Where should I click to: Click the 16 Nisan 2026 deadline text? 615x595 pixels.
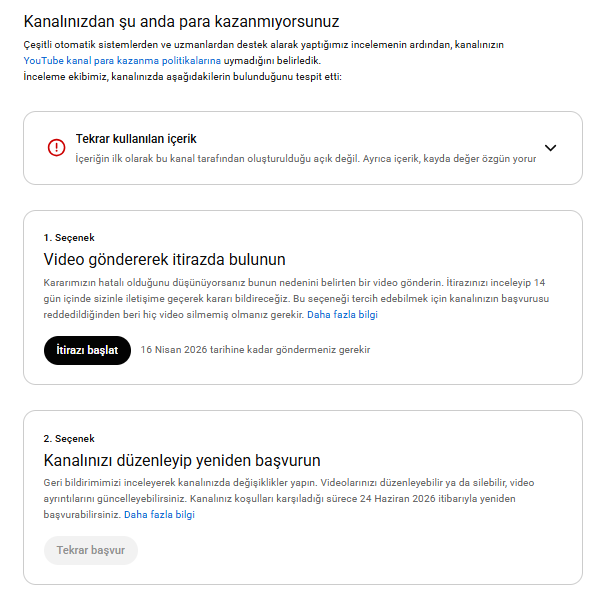click(255, 350)
